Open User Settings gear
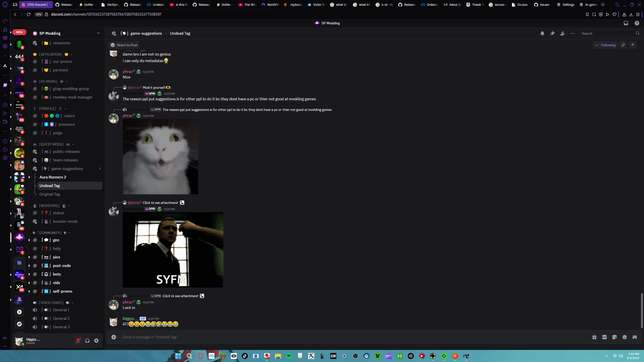 click(96, 341)
